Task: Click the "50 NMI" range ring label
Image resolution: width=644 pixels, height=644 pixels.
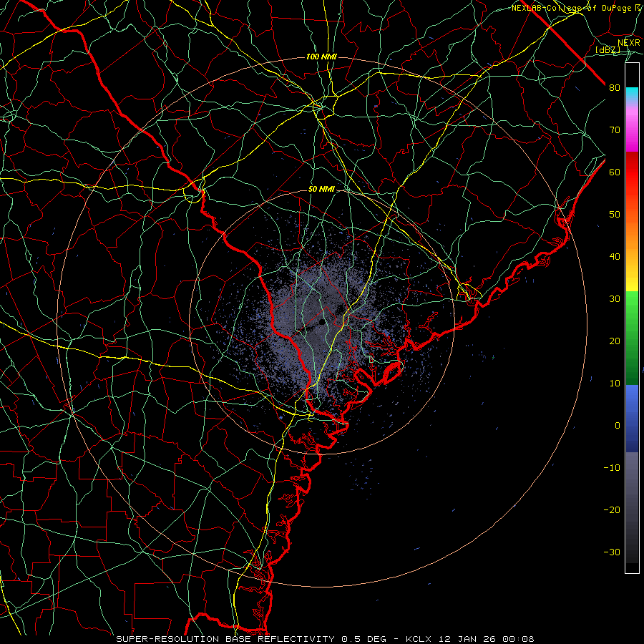Action: [321, 190]
